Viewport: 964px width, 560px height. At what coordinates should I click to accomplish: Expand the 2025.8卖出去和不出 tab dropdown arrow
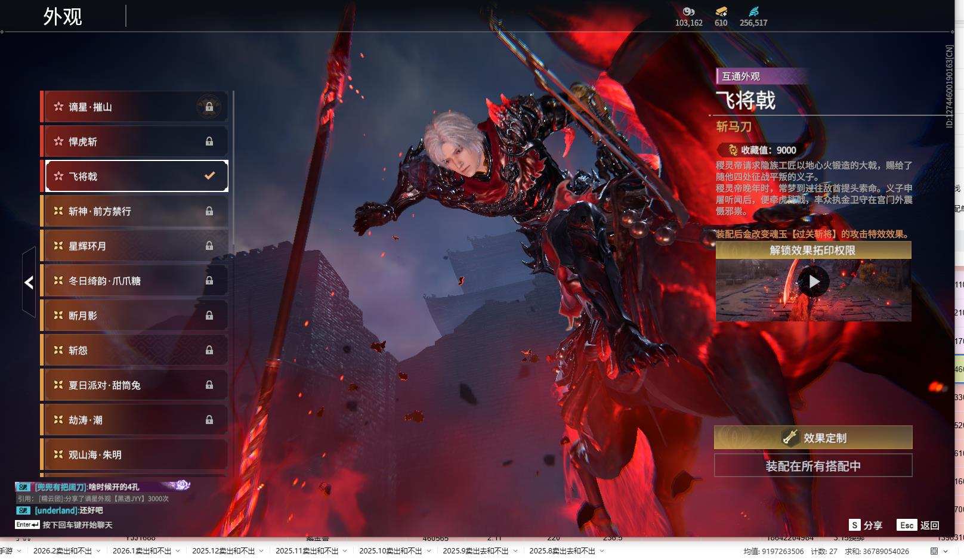point(601,551)
